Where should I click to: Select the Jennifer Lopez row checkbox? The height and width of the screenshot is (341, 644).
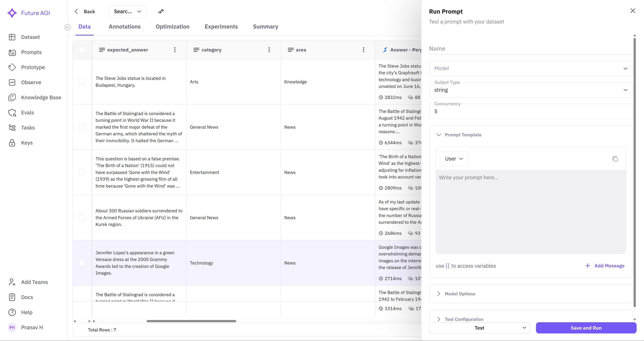click(82, 263)
